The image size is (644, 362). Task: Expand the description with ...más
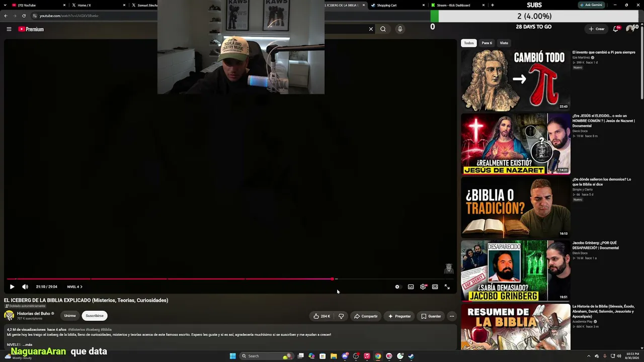tap(28, 345)
